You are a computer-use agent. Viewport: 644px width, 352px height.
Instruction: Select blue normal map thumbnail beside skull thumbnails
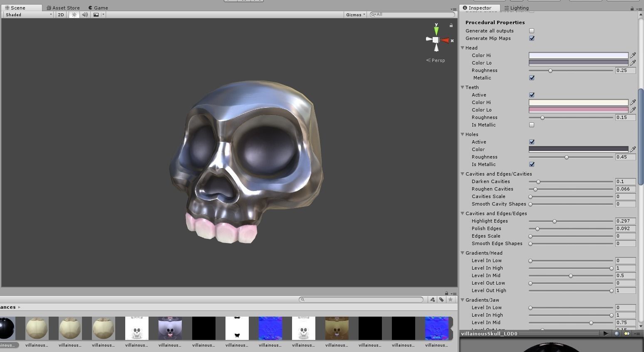tap(270, 328)
